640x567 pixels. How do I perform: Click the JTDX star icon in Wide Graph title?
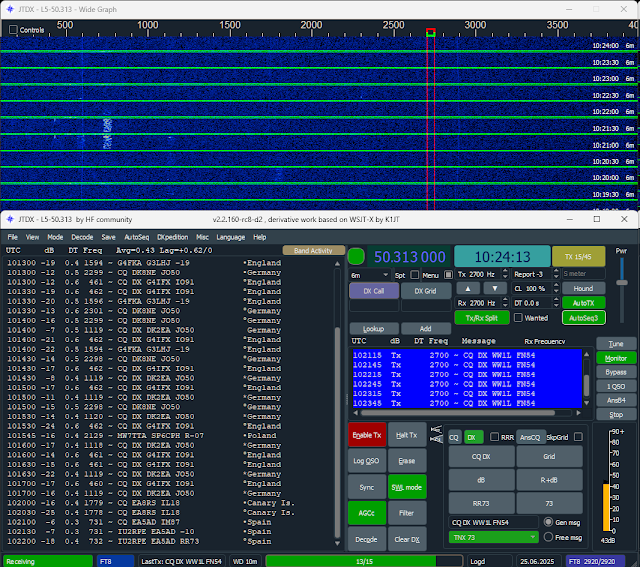(10, 9)
